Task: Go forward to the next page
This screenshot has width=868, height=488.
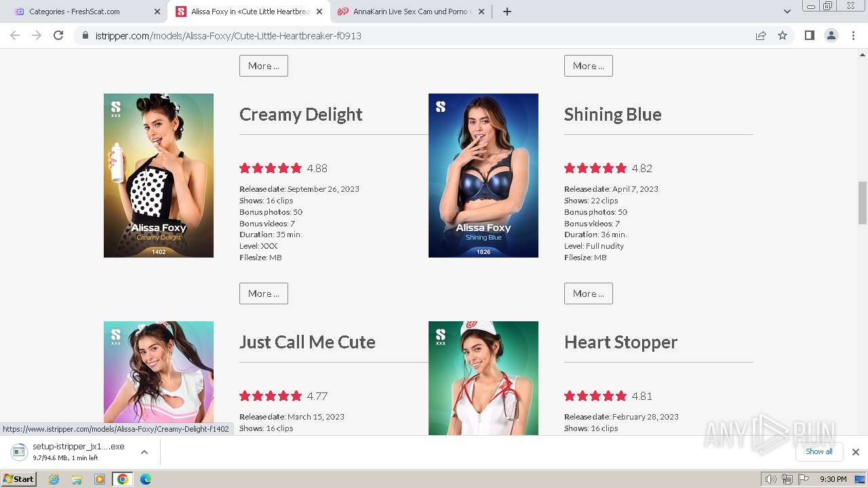Action: (37, 35)
